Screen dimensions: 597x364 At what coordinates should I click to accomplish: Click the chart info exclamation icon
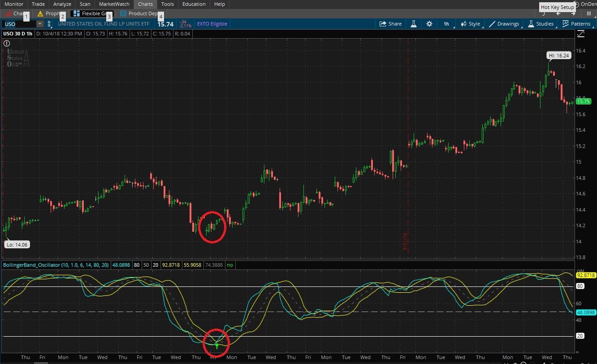click(x=7, y=43)
